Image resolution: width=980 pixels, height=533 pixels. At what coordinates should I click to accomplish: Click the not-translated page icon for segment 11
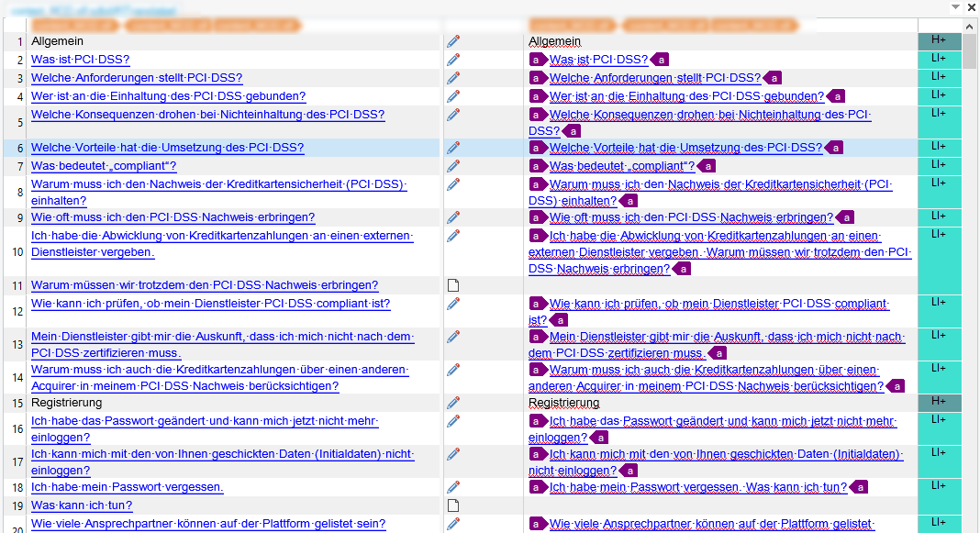[x=453, y=285]
